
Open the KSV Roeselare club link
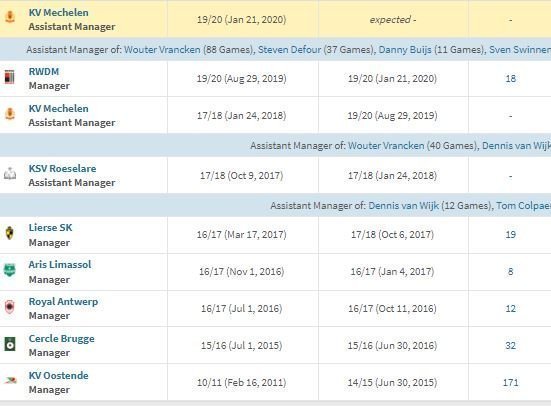(x=62, y=169)
